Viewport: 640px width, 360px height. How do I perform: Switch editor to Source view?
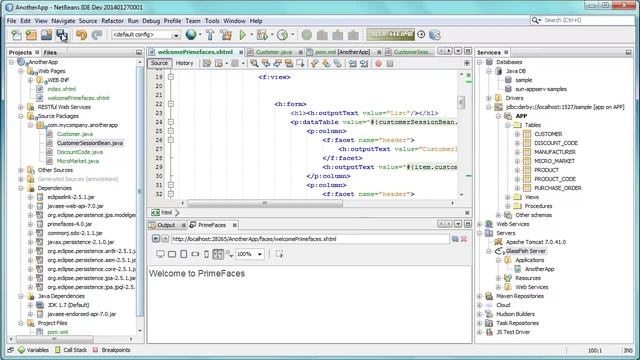[159, 63]
